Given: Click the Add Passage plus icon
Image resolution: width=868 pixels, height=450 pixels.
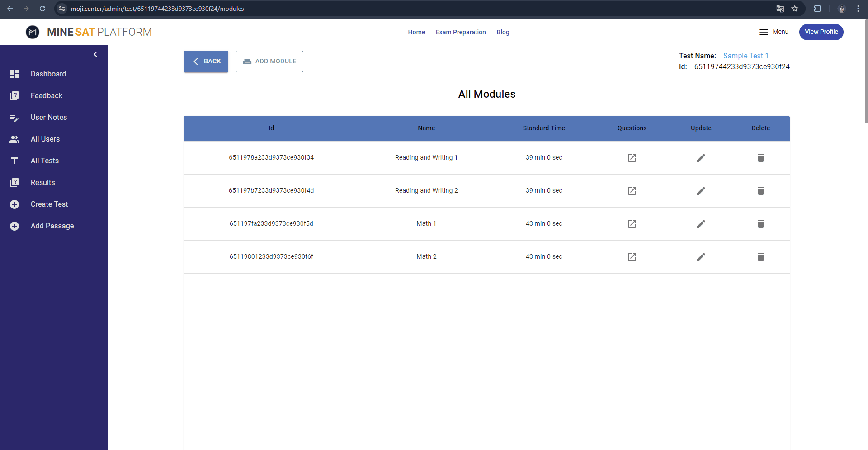Looking at the screenshot, I should tap(14, 226).
